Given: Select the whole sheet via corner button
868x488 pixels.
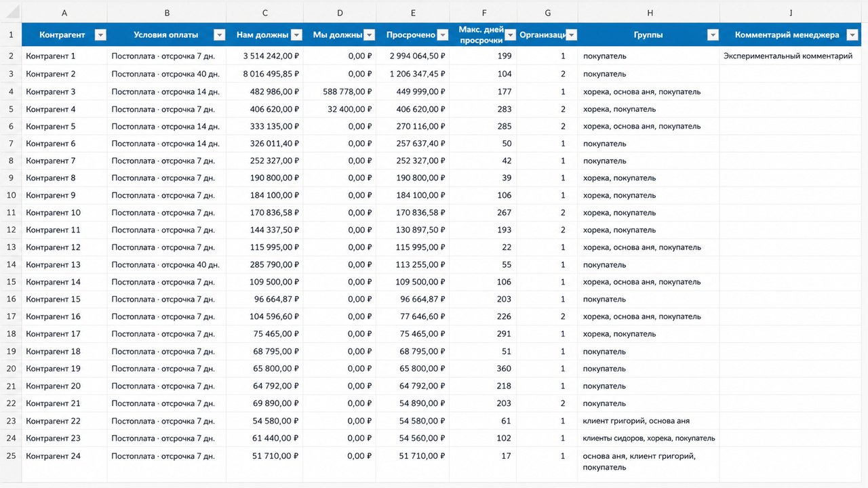Looking at the screenshot, I should point(11,12).
